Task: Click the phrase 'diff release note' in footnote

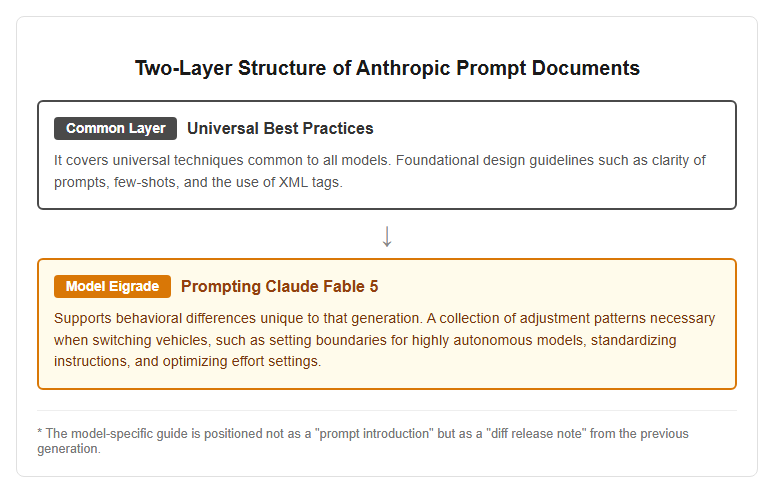Action: click(536, 433)
